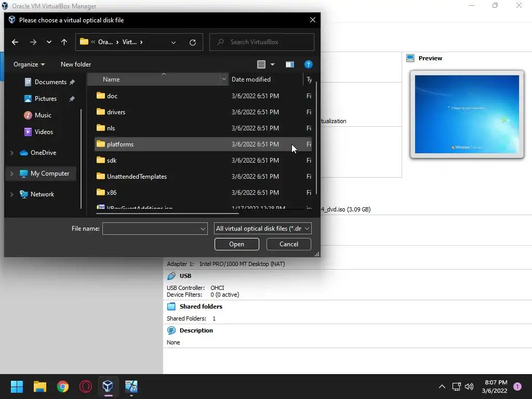Toggle the preview pane

point(290,64)
